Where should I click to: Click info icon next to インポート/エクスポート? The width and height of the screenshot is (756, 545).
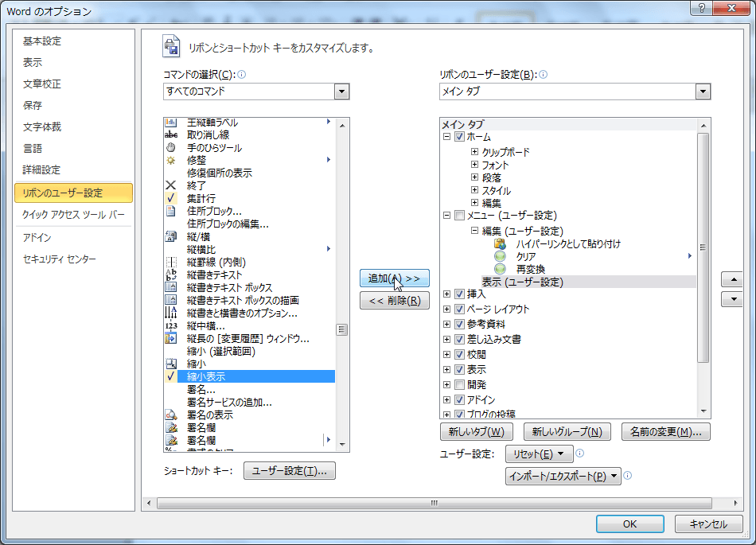point(627,476)
